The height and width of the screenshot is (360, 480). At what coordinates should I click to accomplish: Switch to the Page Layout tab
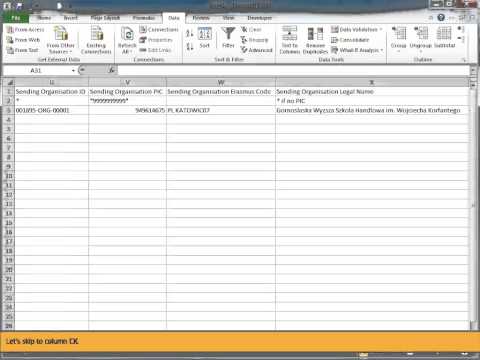click(x=105, y=18)
